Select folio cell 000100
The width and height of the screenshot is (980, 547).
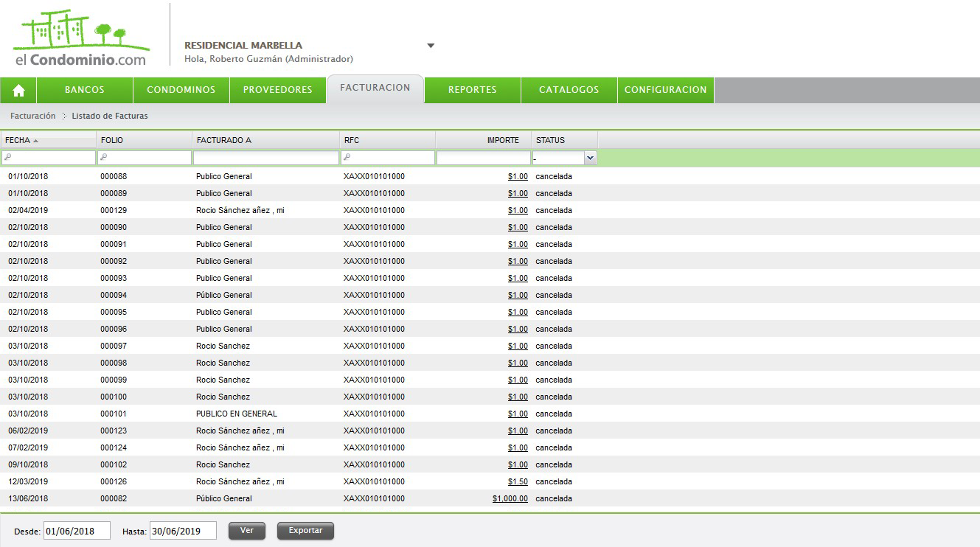click(114, 397)
